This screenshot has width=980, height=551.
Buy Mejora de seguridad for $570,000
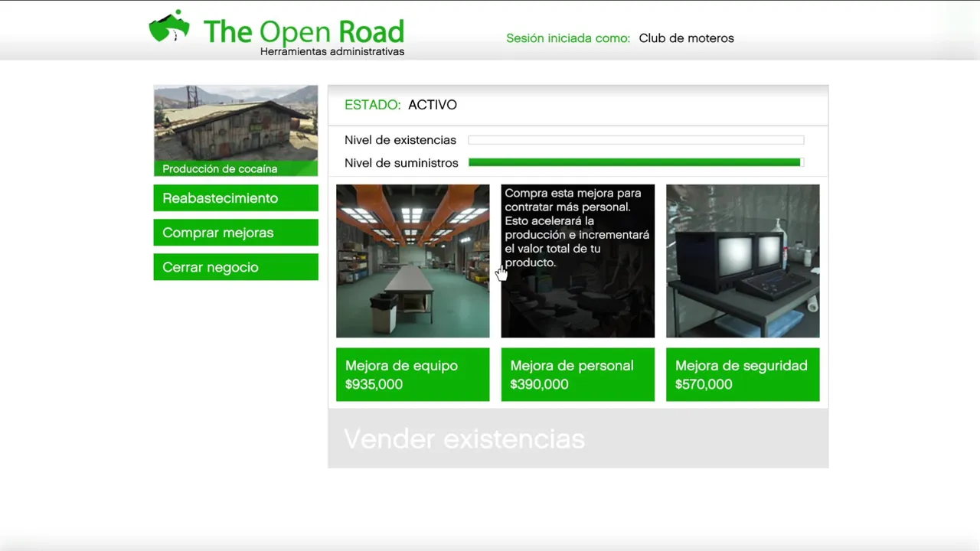pos(743,374)
